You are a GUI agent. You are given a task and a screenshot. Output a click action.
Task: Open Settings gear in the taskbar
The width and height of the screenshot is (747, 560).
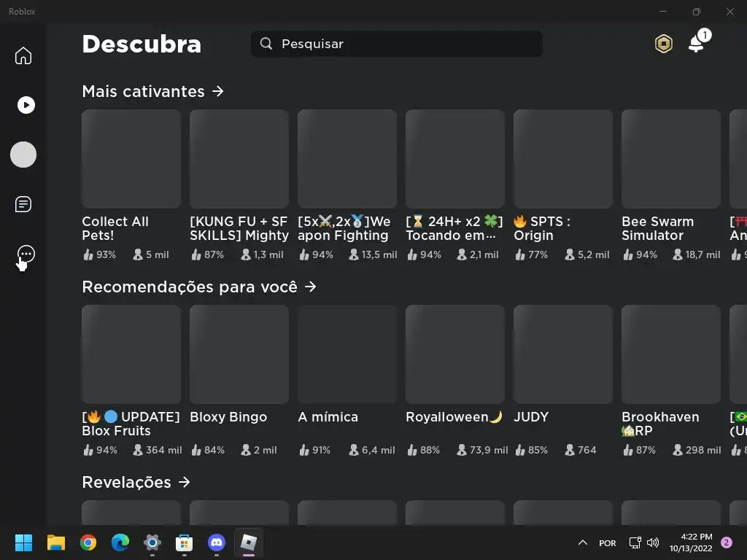point(152,542)
